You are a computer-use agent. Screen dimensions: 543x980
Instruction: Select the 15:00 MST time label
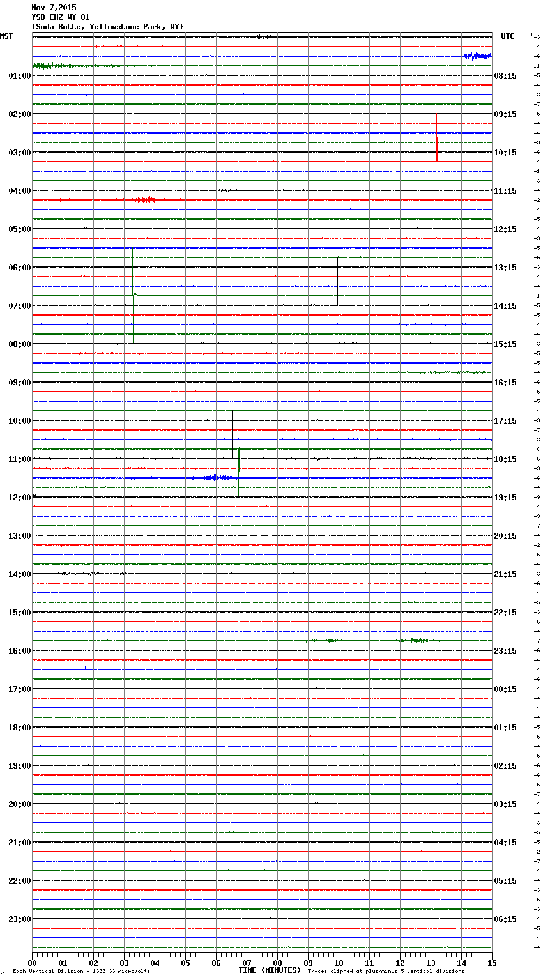(20, 613)
